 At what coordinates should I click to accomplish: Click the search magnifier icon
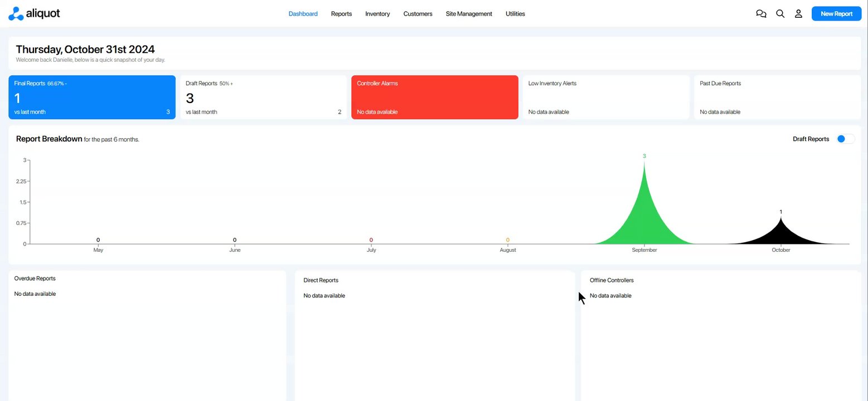coord(780,14)
